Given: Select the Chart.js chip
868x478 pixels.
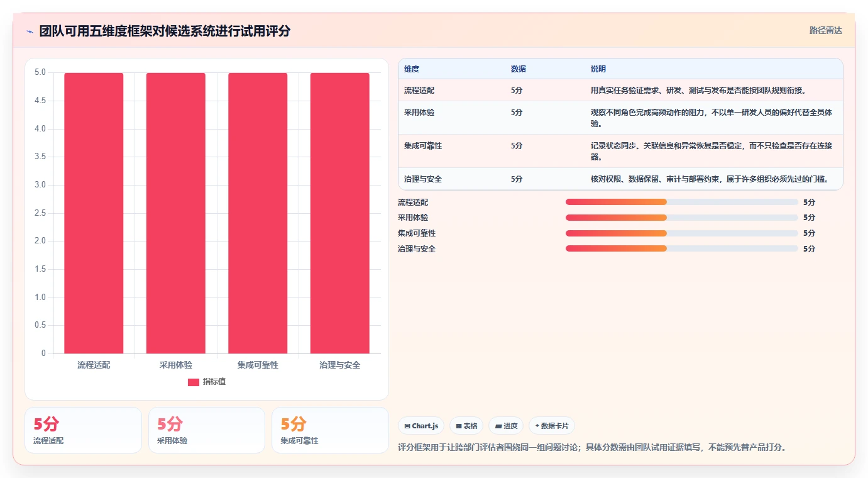Looking at the screenshot, I should 421,426.
